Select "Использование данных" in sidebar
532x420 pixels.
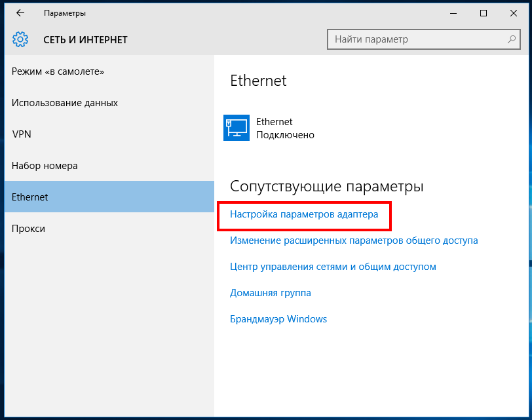[65, 103]
